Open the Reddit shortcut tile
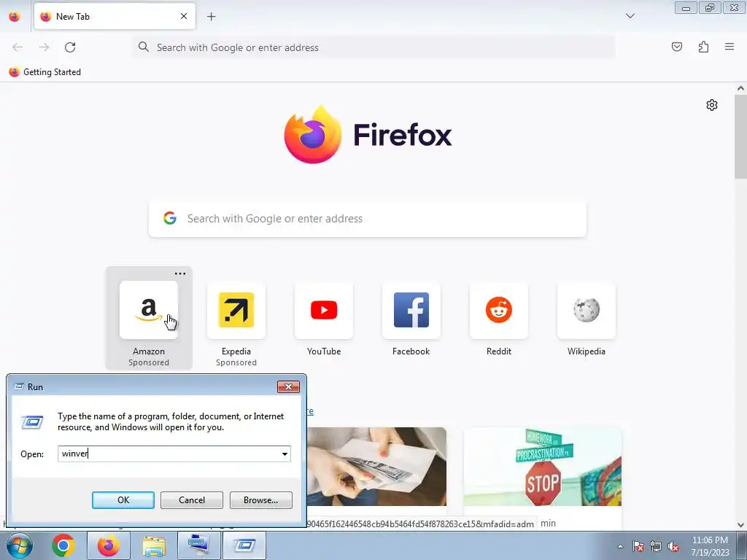This screenshot has height=560, width=747. coord(499,310)
